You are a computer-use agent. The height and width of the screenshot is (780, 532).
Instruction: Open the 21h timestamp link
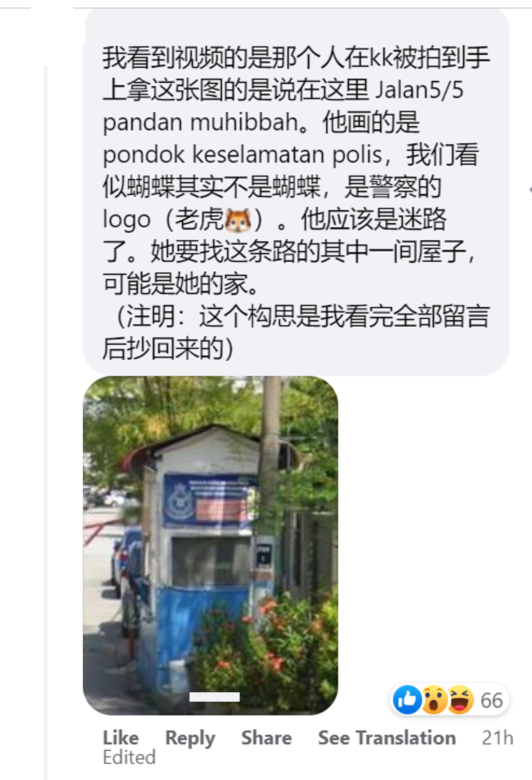497,737
